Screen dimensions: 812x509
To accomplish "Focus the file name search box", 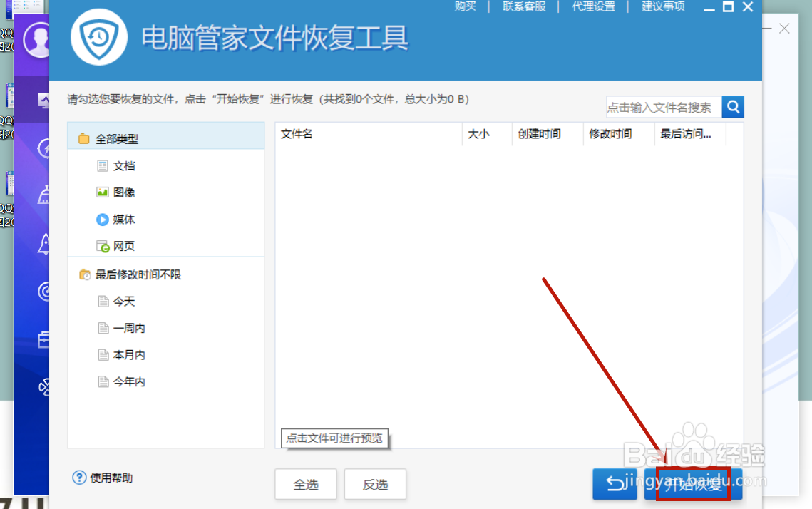I will click(664, 107).
